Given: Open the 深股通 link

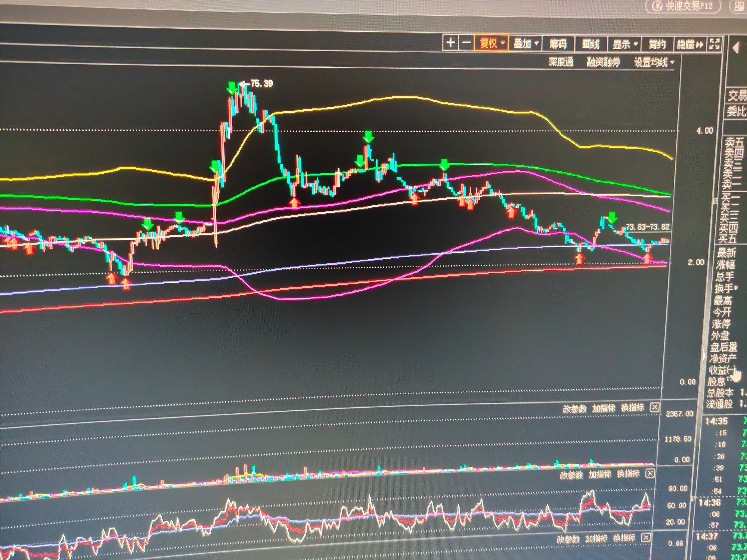Looking at the screenshot, I should tap(561, 62).
